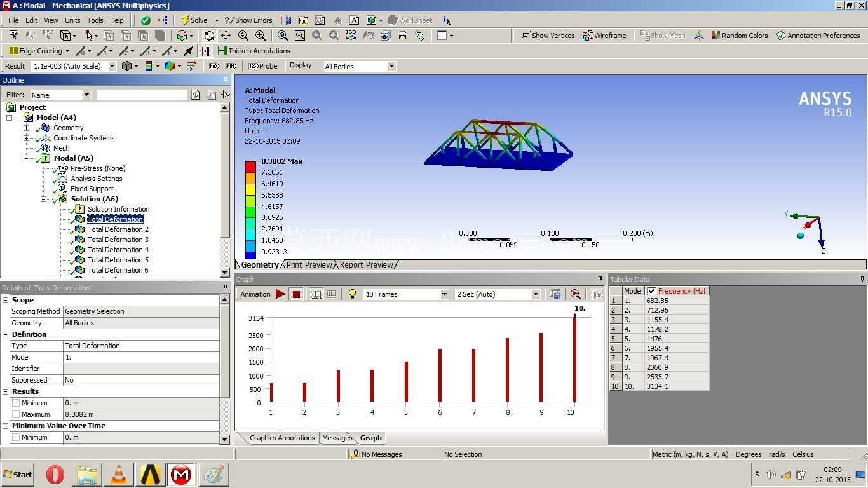Click the Random Colors icon
Screen dimensions: 868x488
[715, 36]
